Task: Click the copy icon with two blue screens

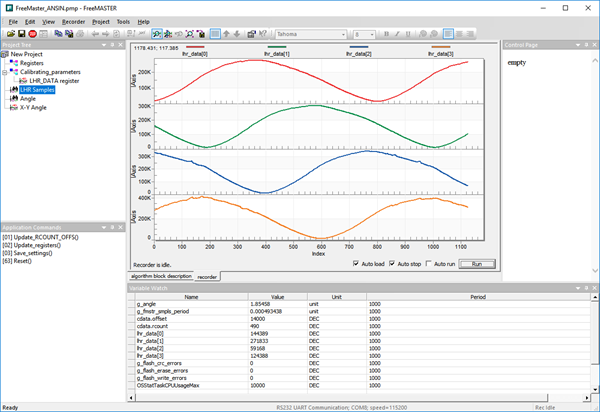Action: (58, 34)
